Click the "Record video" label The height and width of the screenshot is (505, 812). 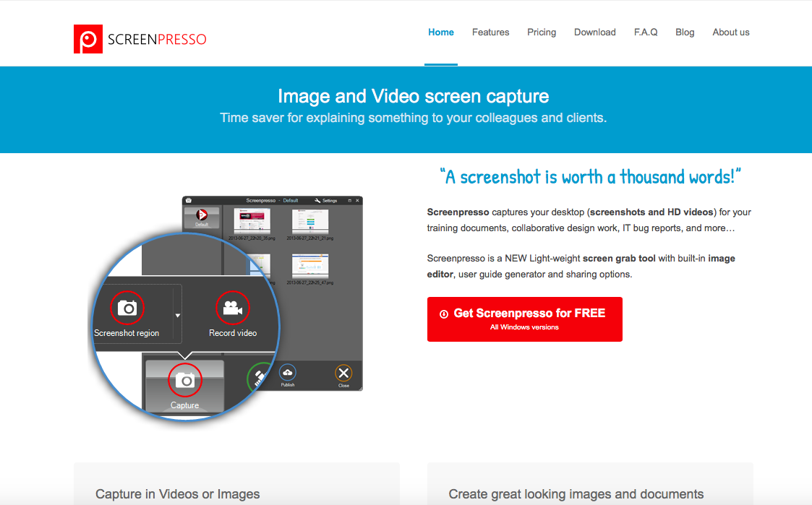coord(233,333)
